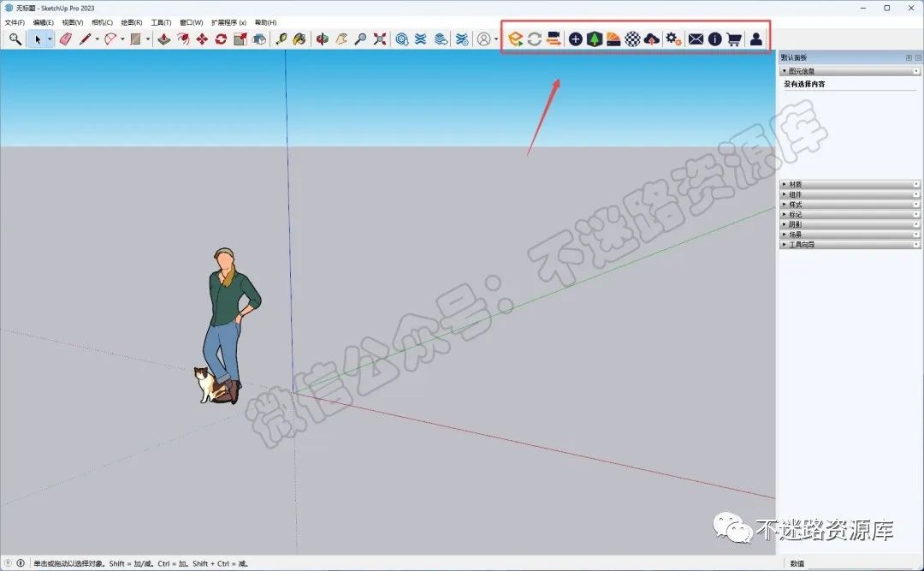
Task: Click the Enscape store shopping cart icon
Action: [734, 39]
